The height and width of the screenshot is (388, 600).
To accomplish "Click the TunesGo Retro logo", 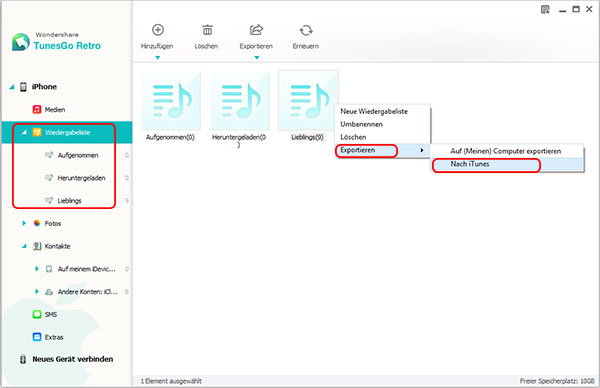I will pos(56,41).
